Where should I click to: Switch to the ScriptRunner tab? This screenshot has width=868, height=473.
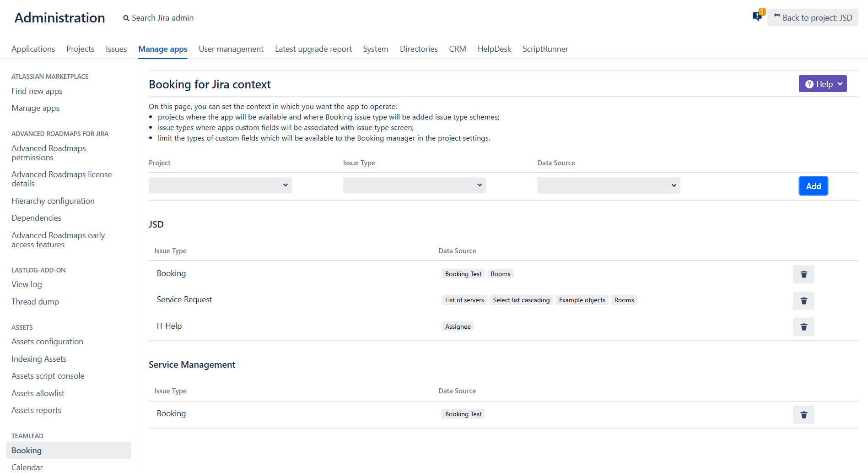pyautogui.click(x=545, y=49)
